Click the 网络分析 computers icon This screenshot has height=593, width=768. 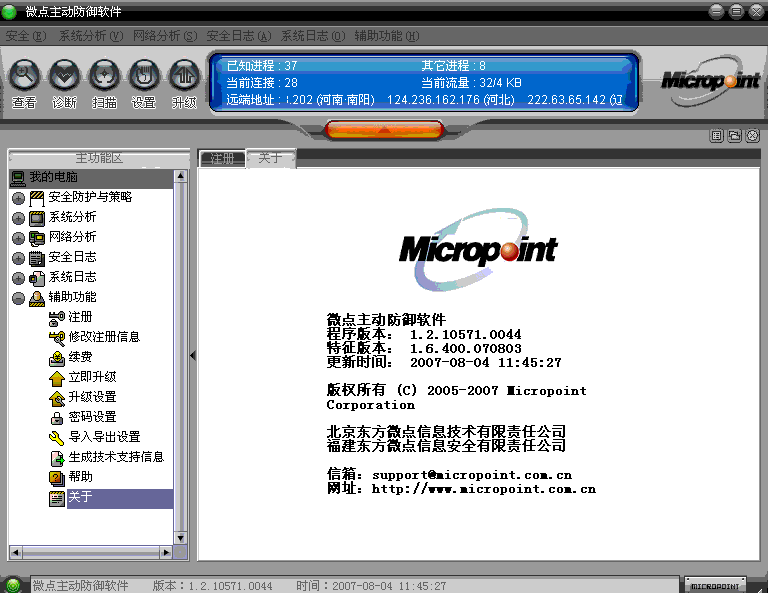coord(37,238)
